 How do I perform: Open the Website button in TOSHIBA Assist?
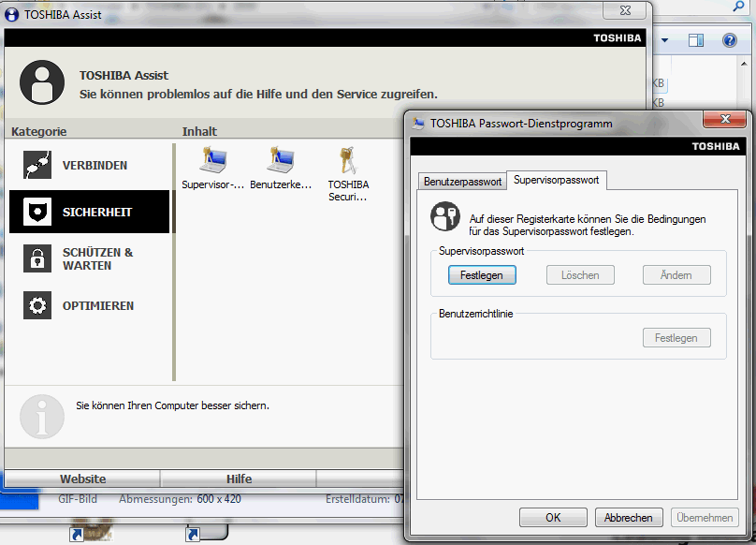click(82, 479)
